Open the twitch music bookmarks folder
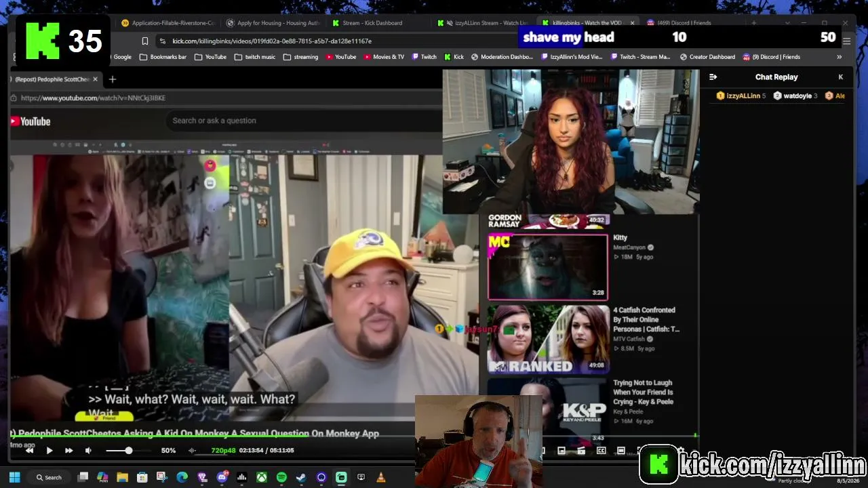Image resolution: width=868 pixels, height=488 pixels. [255, 57]
